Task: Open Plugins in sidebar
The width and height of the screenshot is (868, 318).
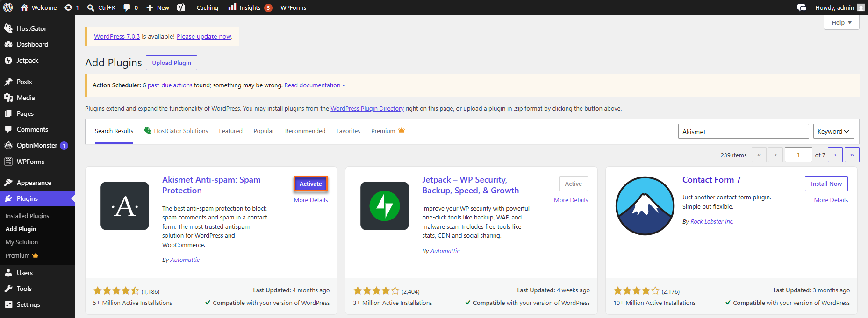Action: [37, 198]
